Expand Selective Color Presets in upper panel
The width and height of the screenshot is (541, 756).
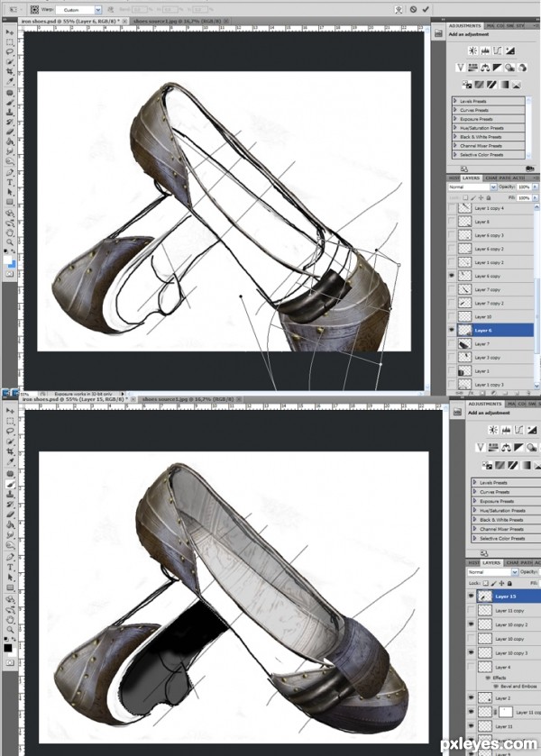tap(454, 155)
